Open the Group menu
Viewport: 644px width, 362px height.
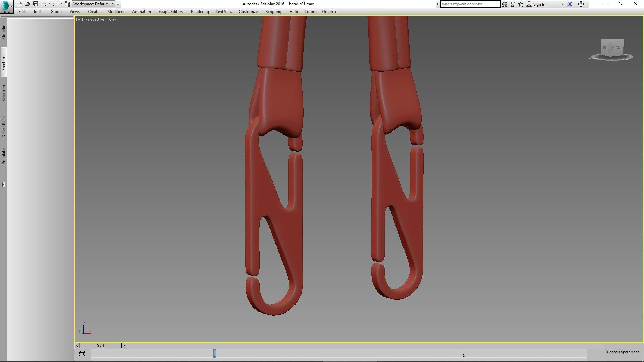(x=56, y=11)
